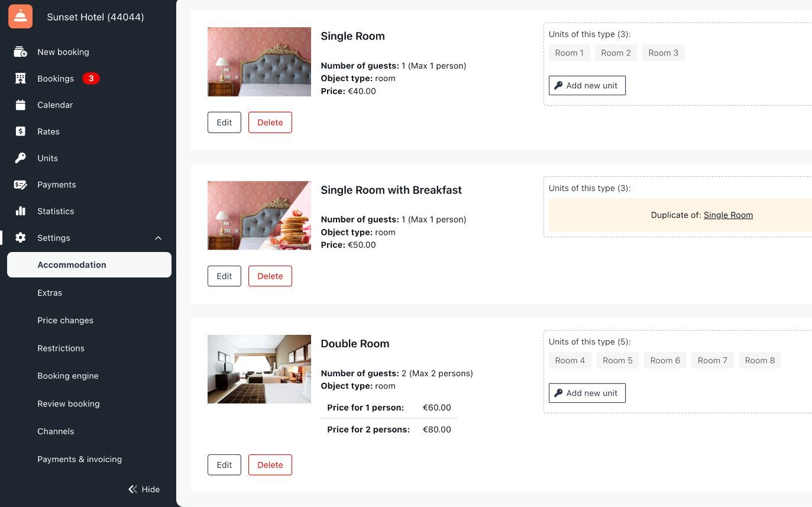The width and height of the screenshot is (812, 507).
Task: Click the Units key icon
Action: 21,158
